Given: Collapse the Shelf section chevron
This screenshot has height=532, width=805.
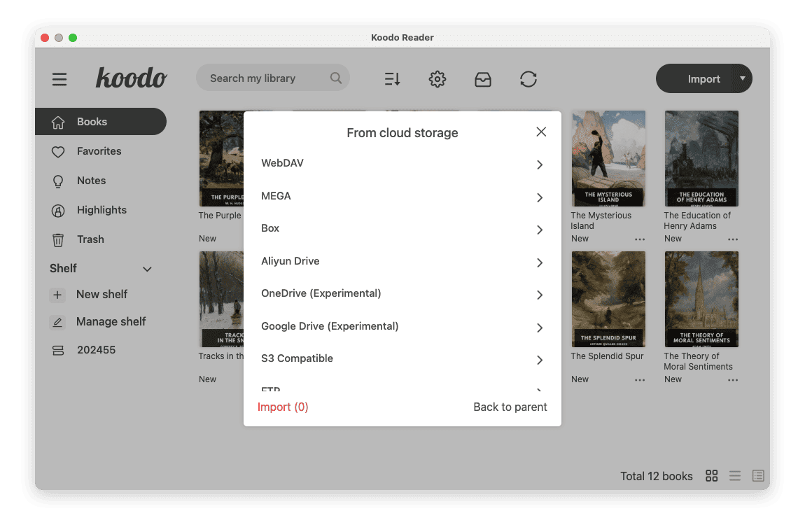Looking at the screenshot, I should pos(147,269).
